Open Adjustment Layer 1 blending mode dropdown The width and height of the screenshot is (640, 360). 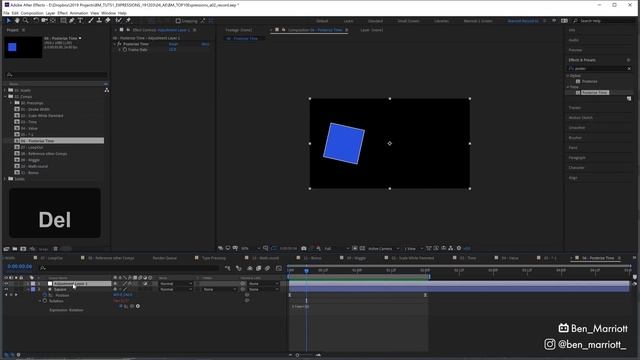[x=176, y=283]
